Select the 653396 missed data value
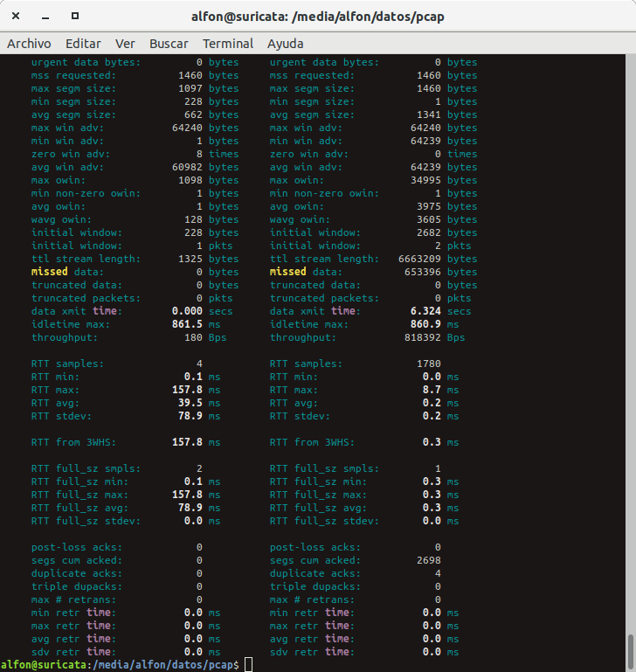Screen dimensions: 636x672 click(x=423, y=272)
